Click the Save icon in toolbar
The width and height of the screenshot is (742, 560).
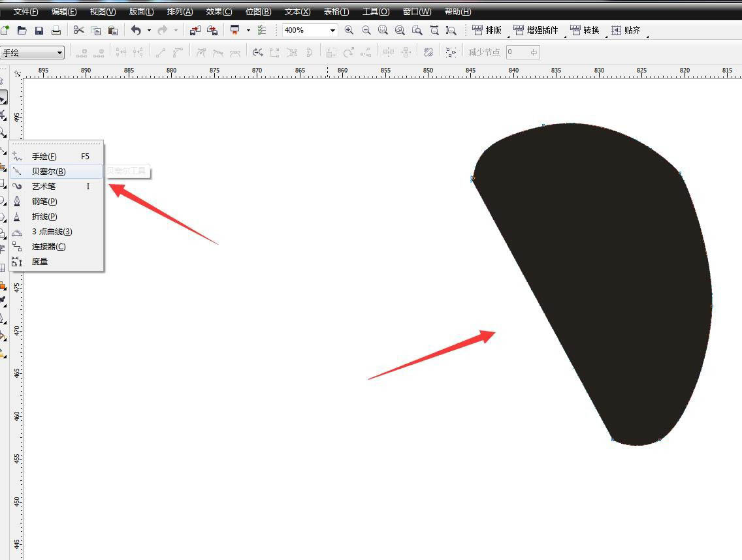click(39, 31)
